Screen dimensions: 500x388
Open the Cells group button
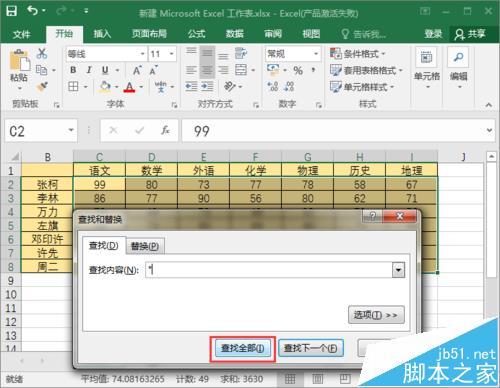[427, 69]
